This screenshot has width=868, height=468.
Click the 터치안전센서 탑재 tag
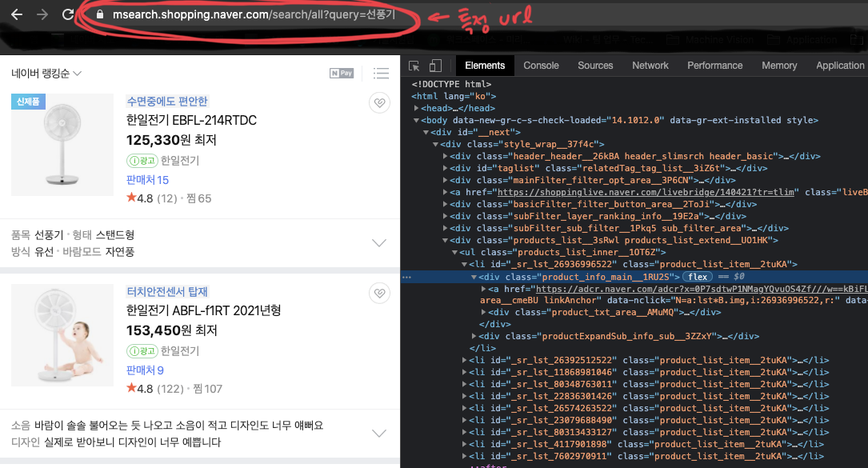pos(167,292)
